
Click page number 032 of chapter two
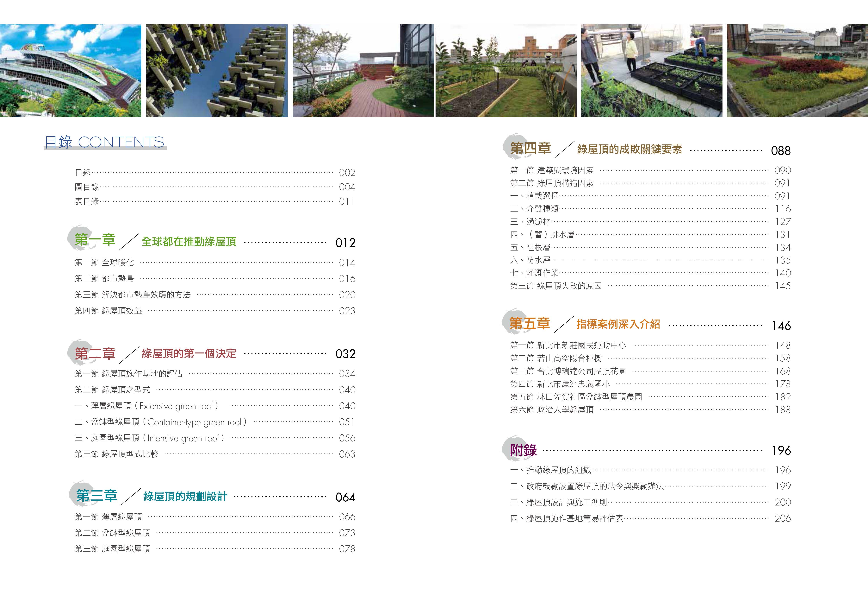tap(345, 354)
